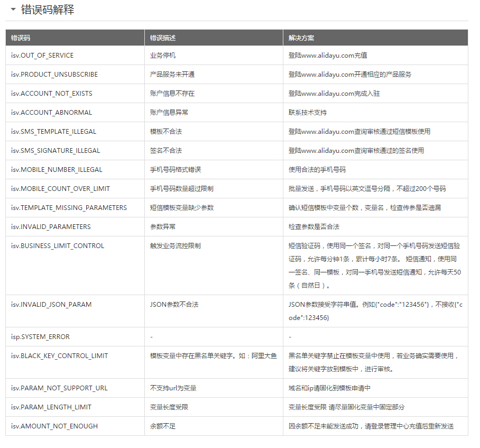
Task: Click the 错误描述 column header
Action: 163,38
